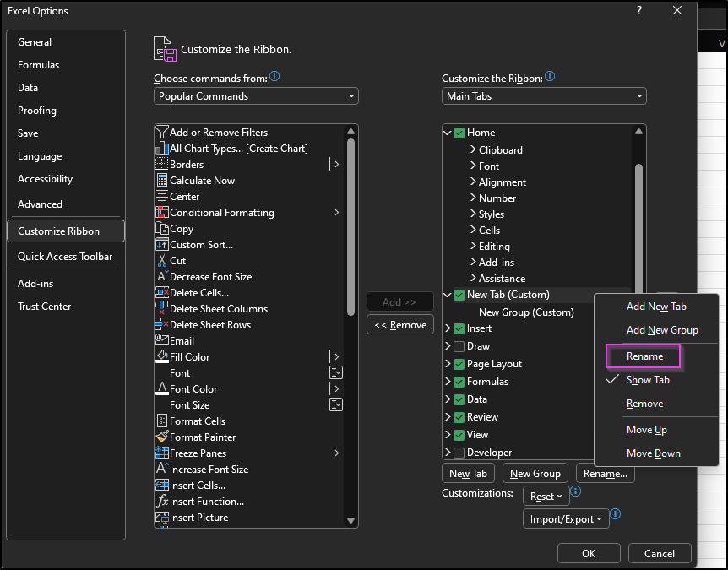Open the Main Tabs dropdown

point(544,96)
